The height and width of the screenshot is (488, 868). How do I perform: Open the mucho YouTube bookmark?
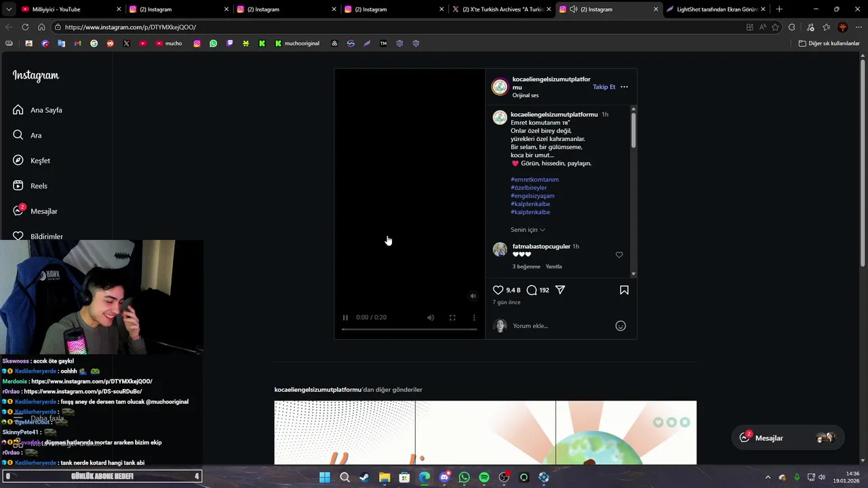point(169,43)
